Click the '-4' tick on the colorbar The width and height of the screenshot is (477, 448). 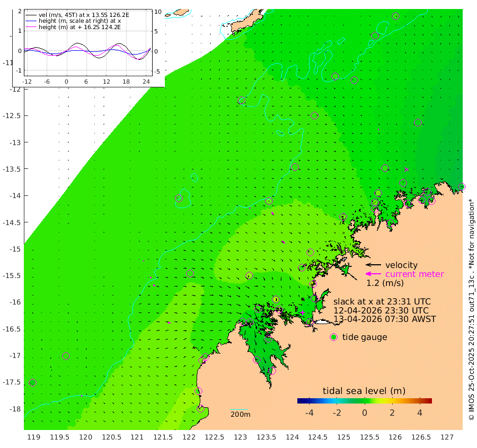(309, 413)
